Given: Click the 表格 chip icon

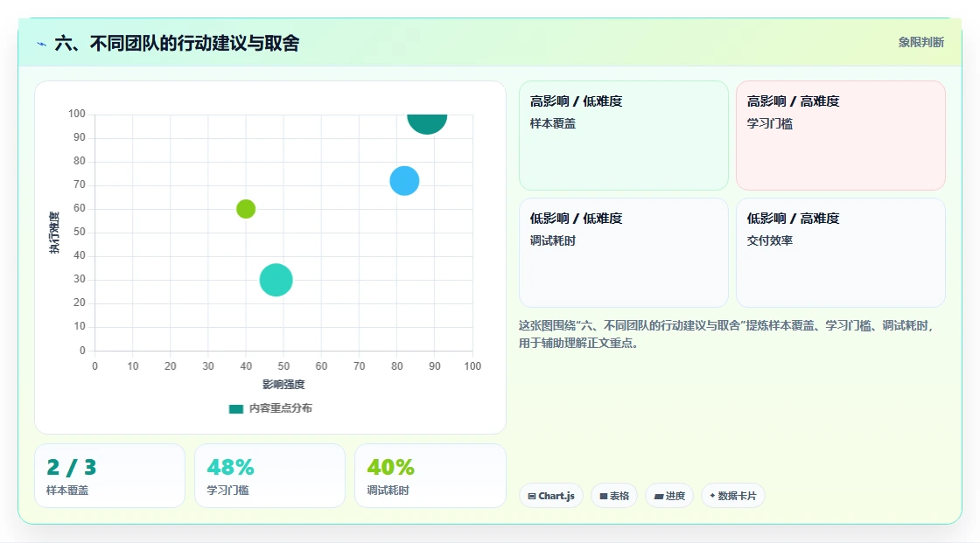Looking at the screenshot, I should (604, 496).
